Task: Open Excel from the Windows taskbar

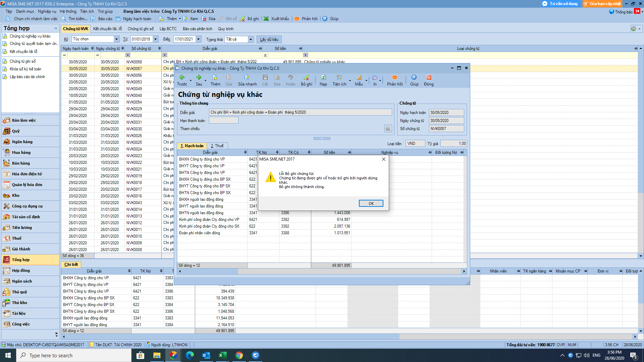Action: tap(223, 355)
